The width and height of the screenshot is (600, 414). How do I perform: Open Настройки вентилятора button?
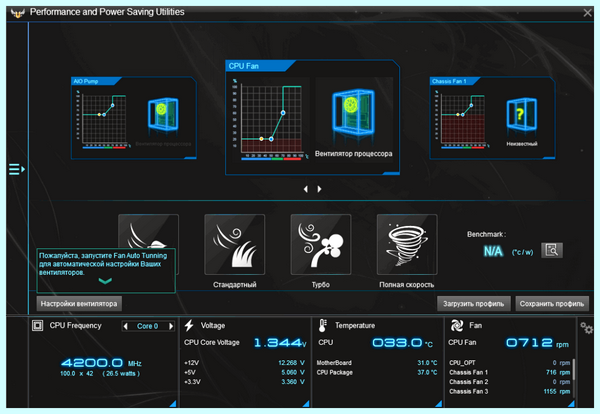(x=79, y=304)
